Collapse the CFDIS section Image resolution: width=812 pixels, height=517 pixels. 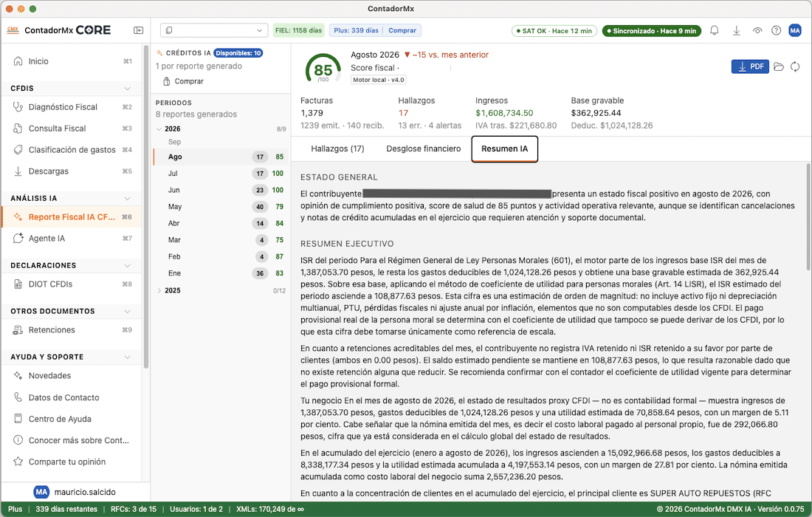[x=127, y=89]
